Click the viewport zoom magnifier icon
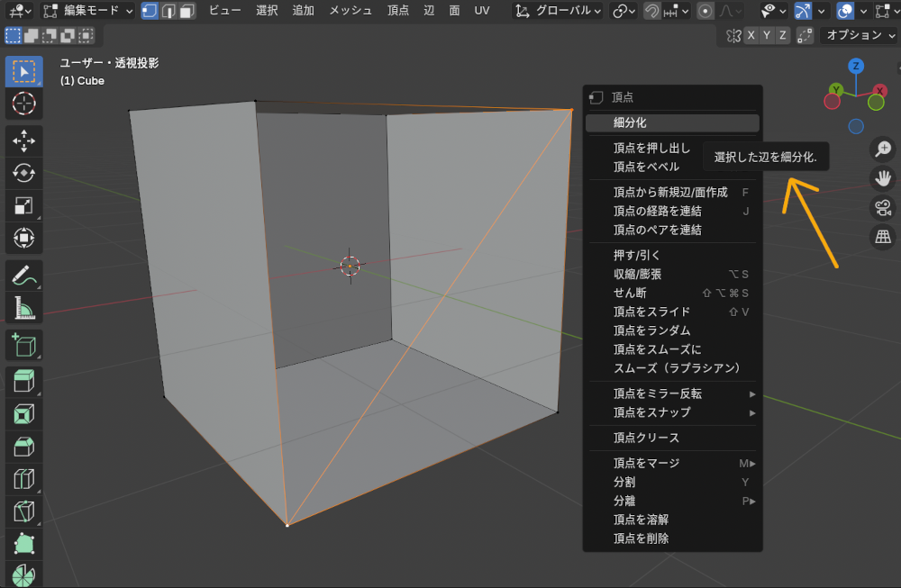This screenshot has width=901, height=588. pos(883,149)
